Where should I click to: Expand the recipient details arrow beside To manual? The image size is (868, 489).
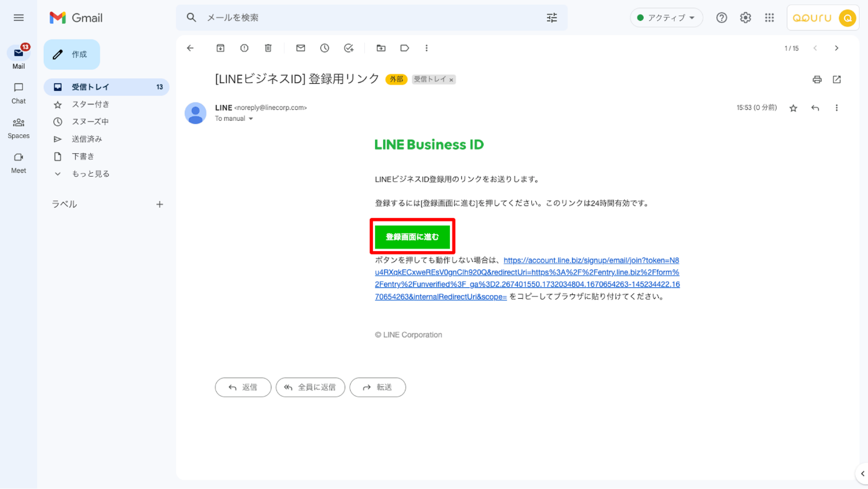(251, 119)
